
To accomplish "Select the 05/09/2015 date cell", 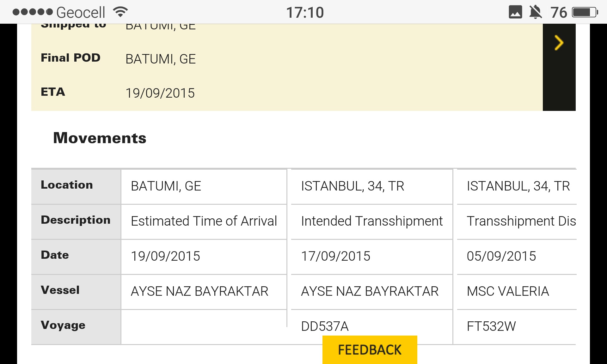I will click(x=501, y=256).
